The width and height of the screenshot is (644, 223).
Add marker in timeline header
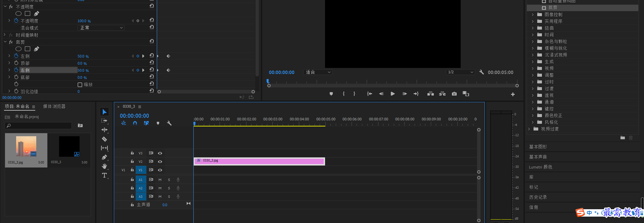(x=158, y=123)
